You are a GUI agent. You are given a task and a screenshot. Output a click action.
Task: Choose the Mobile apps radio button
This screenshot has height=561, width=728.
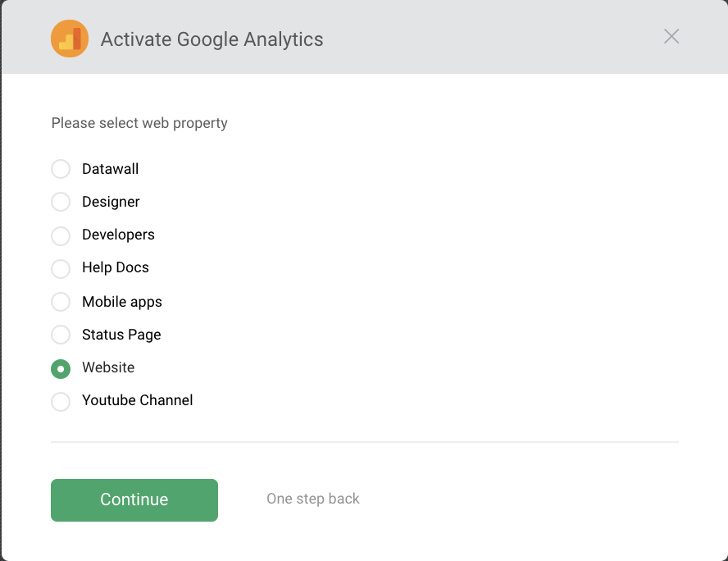pos(61,302)
